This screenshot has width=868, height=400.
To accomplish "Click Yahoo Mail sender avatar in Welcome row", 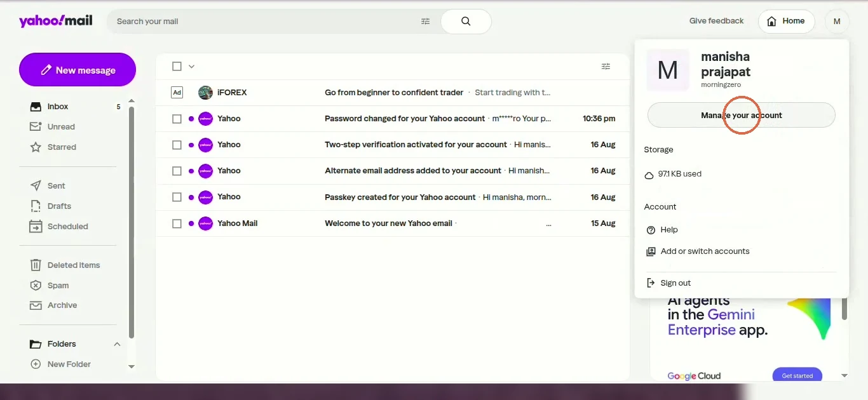I will [205, 223].
